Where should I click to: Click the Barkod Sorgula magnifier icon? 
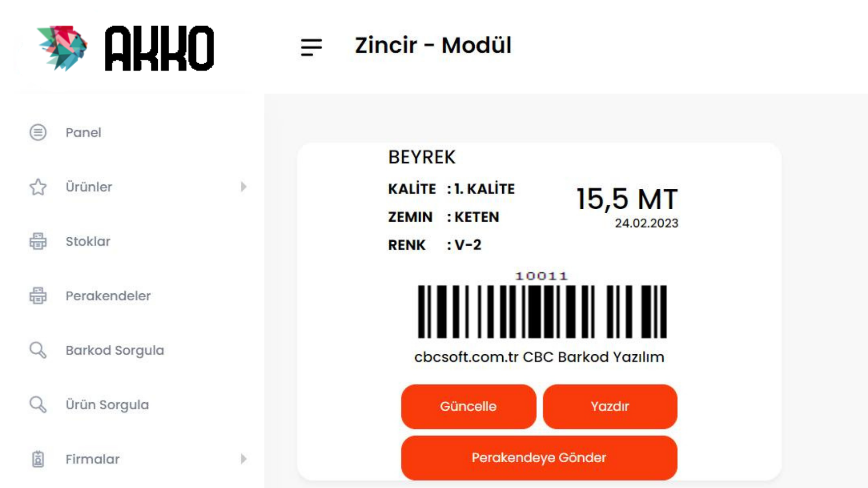pos(38,350)
